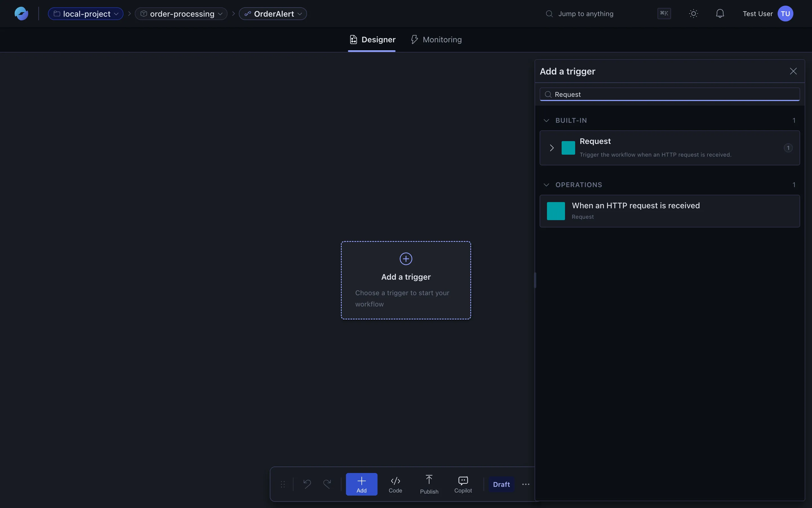The image size is (812, 508).
Task: Click the Request connector count badge
Action: (x=788, y=148)
